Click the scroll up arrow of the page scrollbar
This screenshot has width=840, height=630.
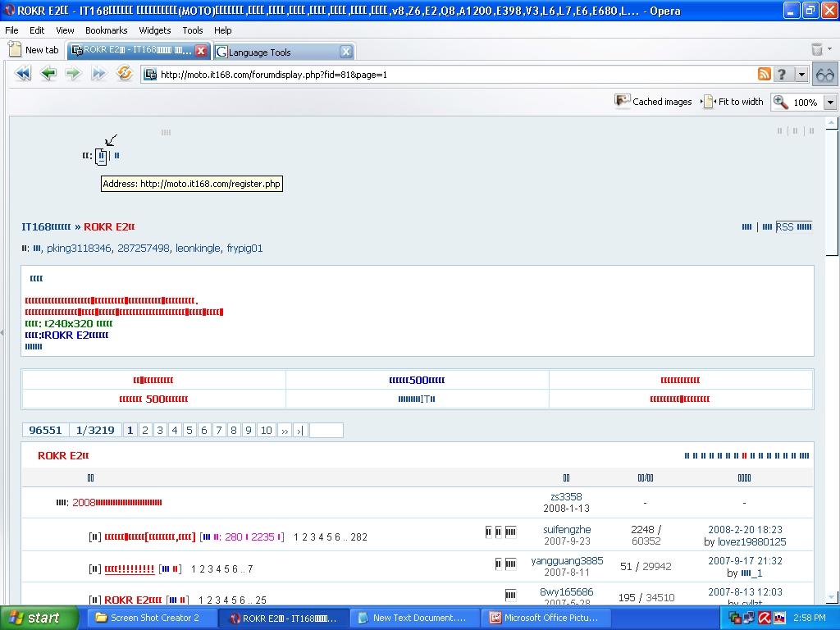[x=832, y=123]
